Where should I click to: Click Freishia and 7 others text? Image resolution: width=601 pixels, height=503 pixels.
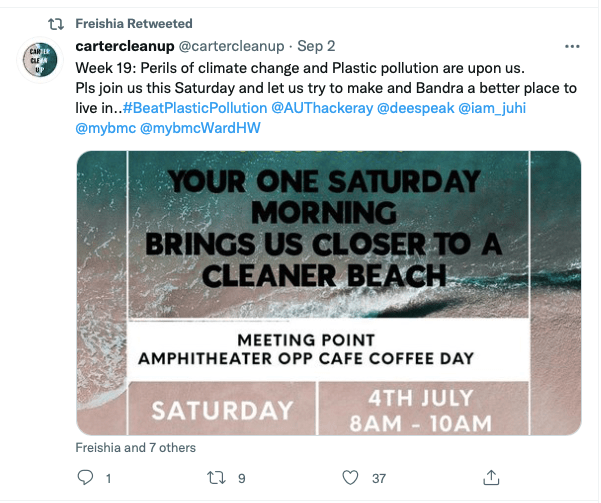136,447
